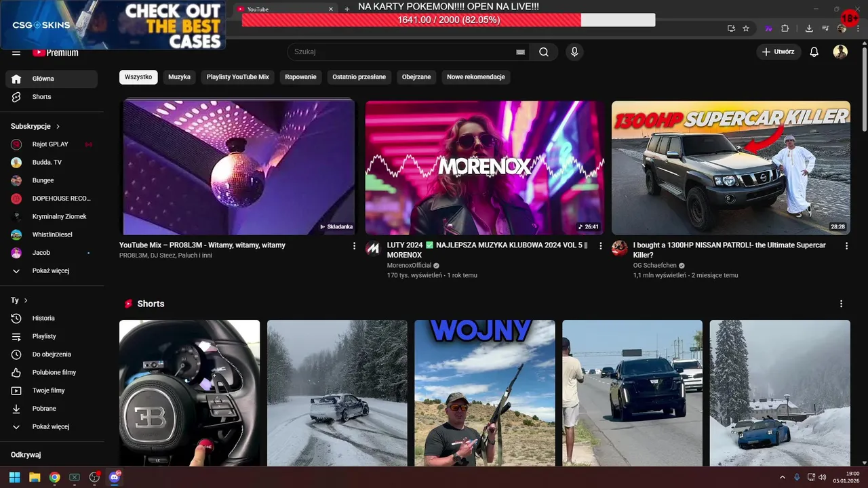The width and height of the screenshot is (868, 488).
Task: Select the Nowe rekomendacje chip
Action: pyautogui.click(x=476, y=77)
